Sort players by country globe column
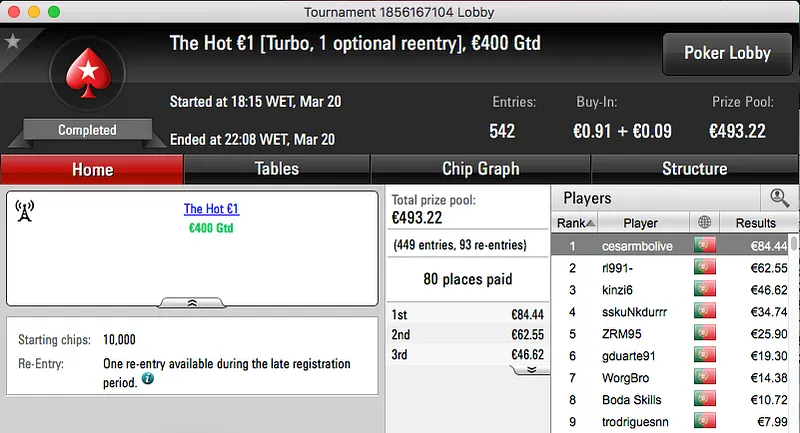The image size is (800, 433). (704, 223)
